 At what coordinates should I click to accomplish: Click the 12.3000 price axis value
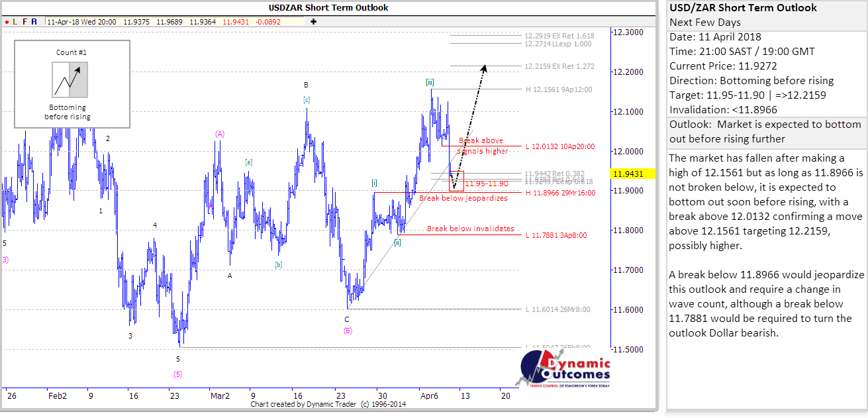(628, 32)
